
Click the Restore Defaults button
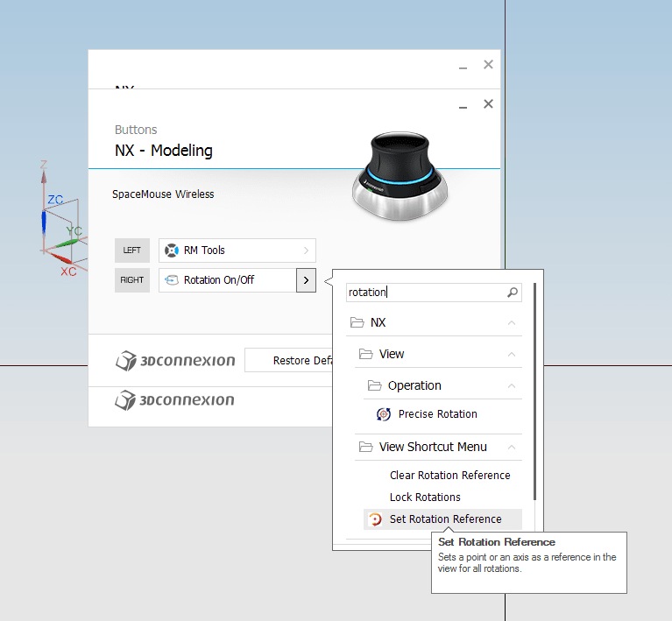pos(288,361)
